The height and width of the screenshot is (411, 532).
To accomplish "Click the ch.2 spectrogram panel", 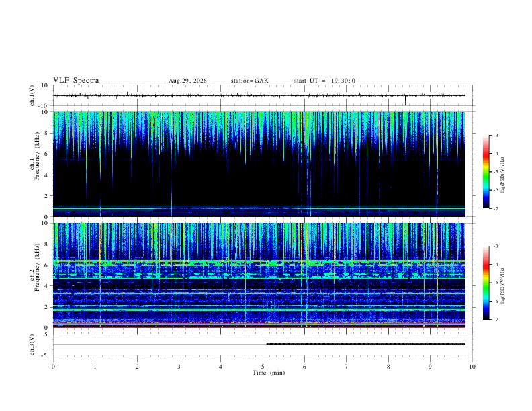I will [259, 275].
